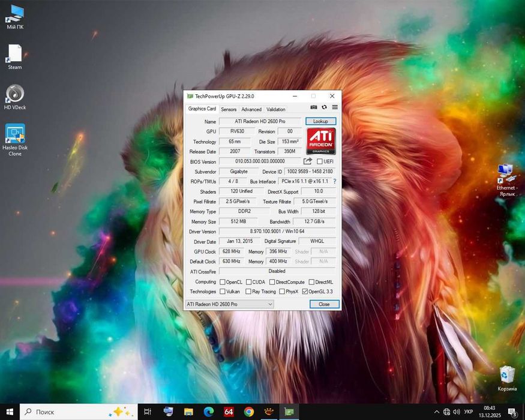This screenshot has width=525, height=420.
Task: Toggle the OpenGL 3.3 checkbox
Action: (x=305, y=292)
